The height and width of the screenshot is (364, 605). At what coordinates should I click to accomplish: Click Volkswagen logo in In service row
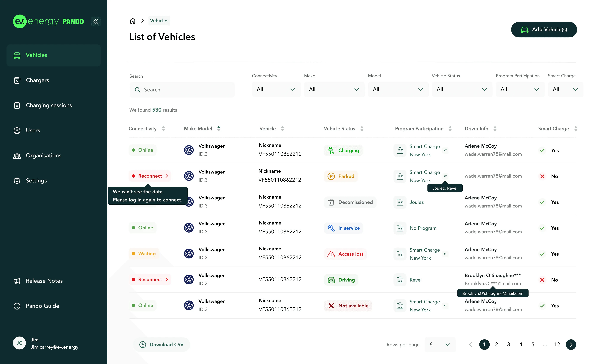pyautogui.click(x=189, y=228)
